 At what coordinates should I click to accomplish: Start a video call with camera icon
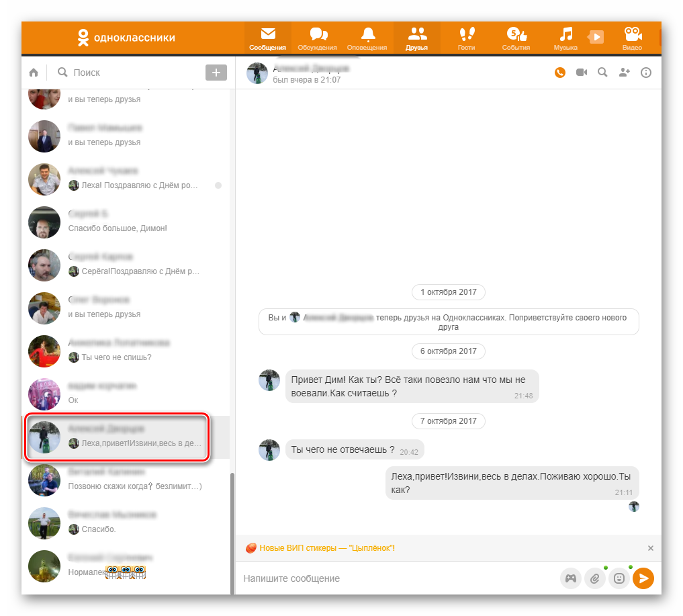click(x=582, y=73)
